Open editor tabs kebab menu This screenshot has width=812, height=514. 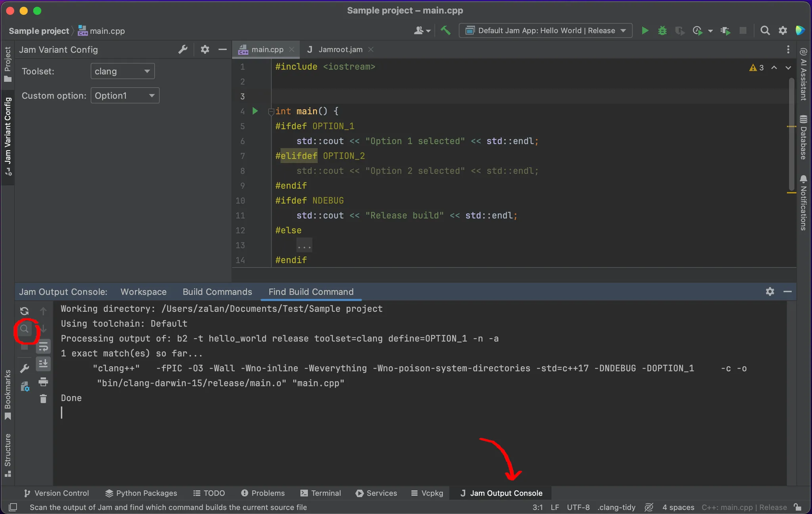(788, 50)
